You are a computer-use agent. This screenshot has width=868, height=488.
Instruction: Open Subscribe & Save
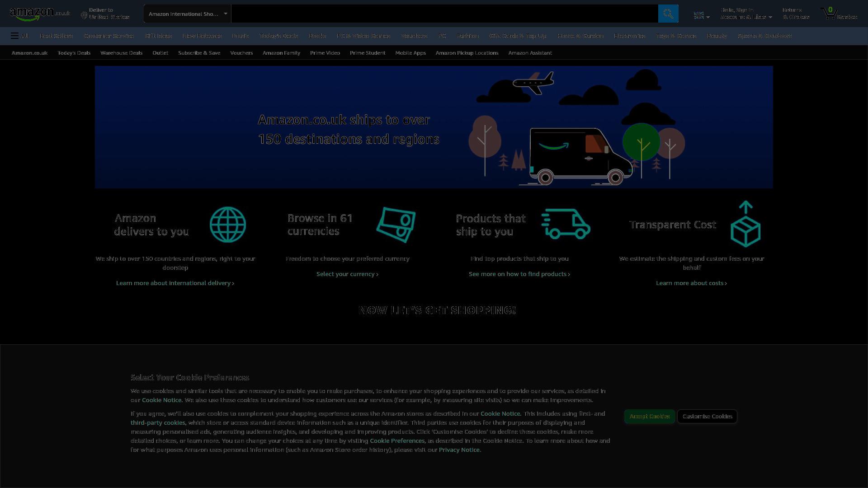199,53
